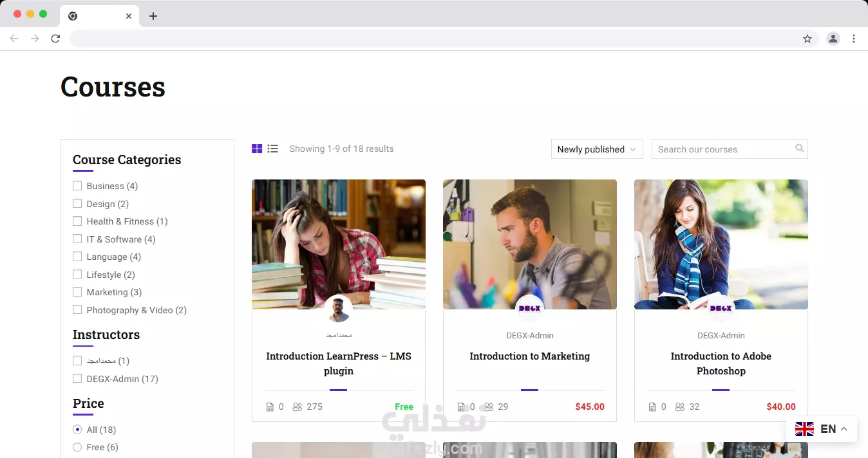Screen dimensions: 868x458
Task: Check the Business category
Action: tap(77, 186)
